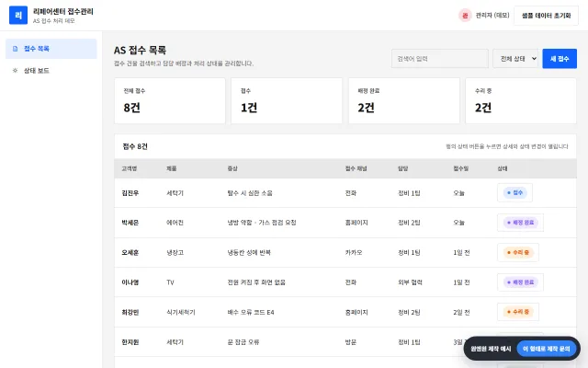Open the 접수 목록 sidebar menu
Viewport: 588px width, 368px height.
[x=51, y=49]
